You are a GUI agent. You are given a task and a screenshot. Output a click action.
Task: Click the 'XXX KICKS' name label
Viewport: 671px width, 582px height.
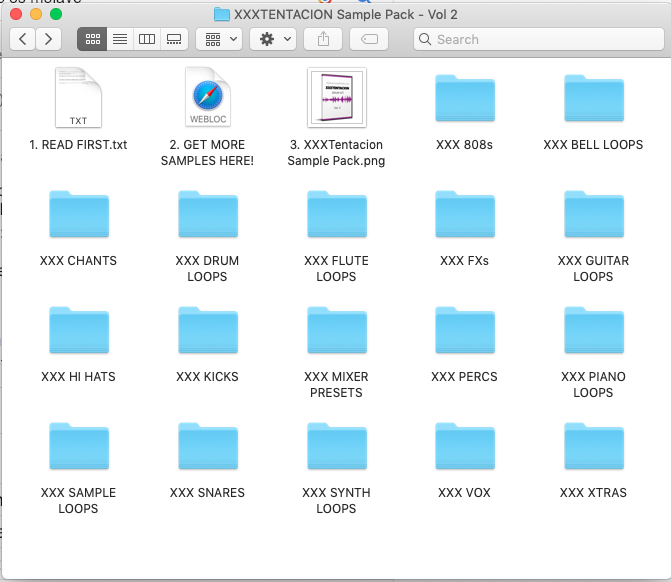(x=207, y=377)
